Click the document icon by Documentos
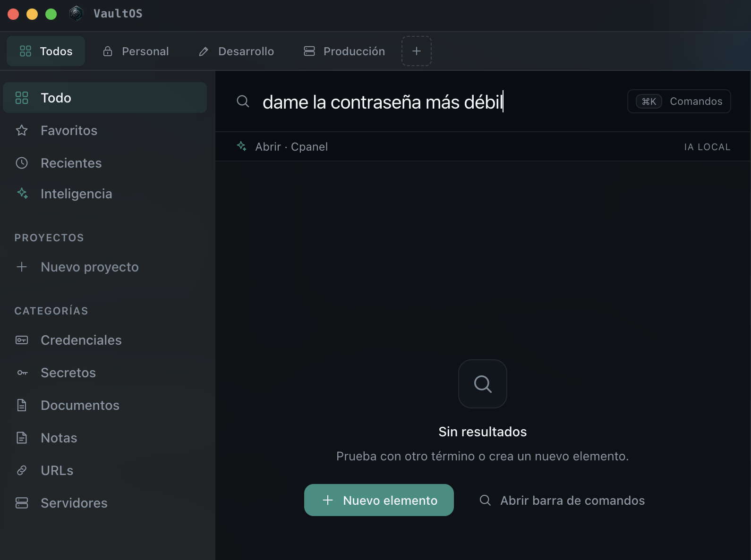The height and width of the screenshot is (560, 751). click(22, 405)
